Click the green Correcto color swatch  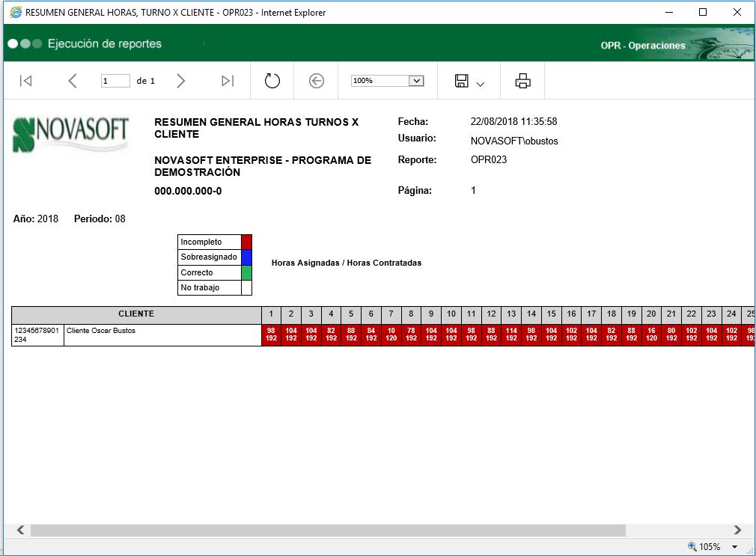tap(247, 273)
